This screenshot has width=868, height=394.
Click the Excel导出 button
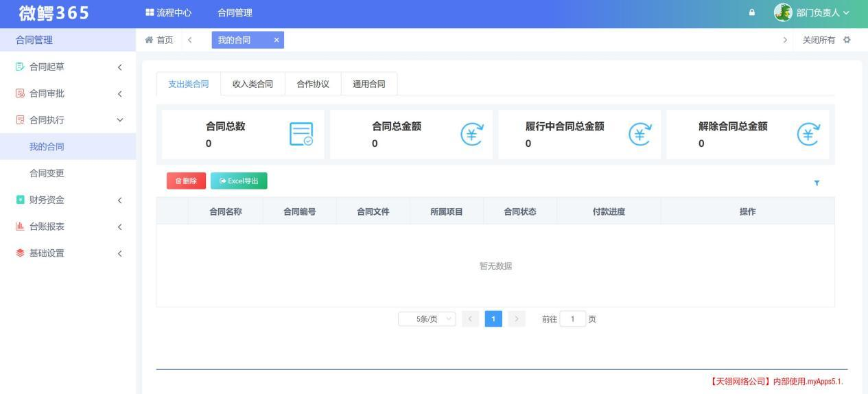[x=239, y=181]
